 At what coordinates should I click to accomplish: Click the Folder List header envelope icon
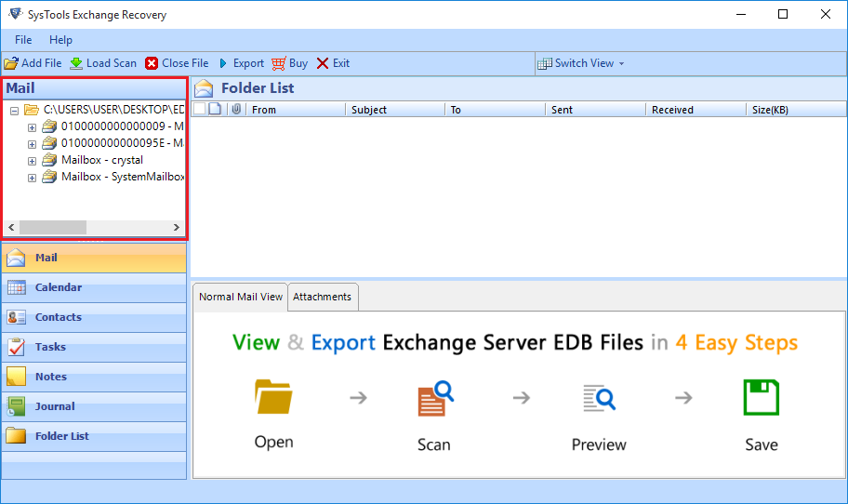coord(204,88)
